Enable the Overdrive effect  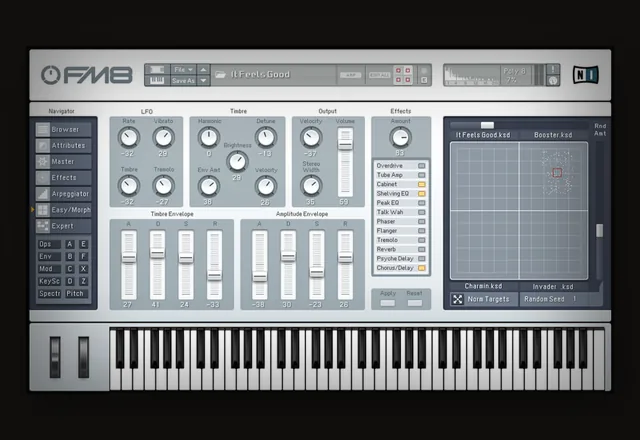tap(422, 166)
